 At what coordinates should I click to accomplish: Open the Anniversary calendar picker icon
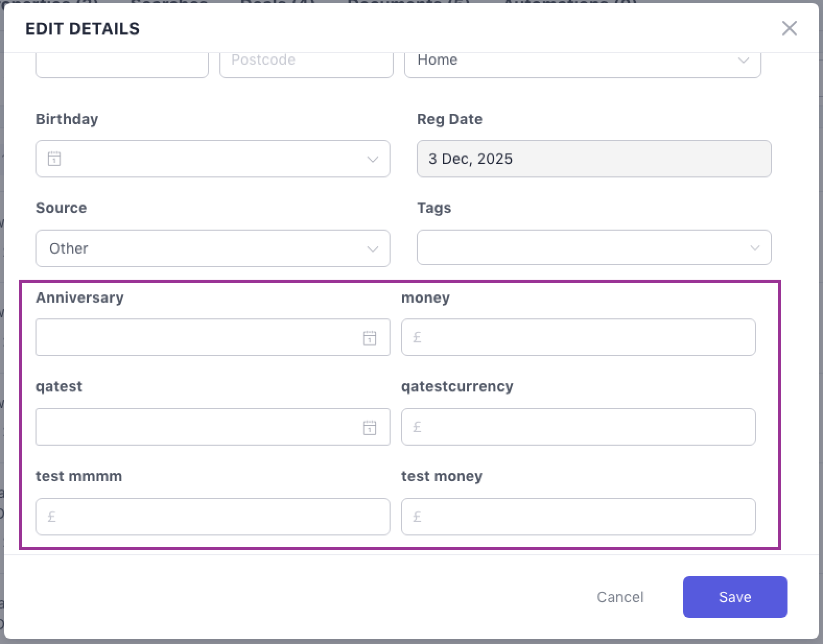[x=369, y=338]
